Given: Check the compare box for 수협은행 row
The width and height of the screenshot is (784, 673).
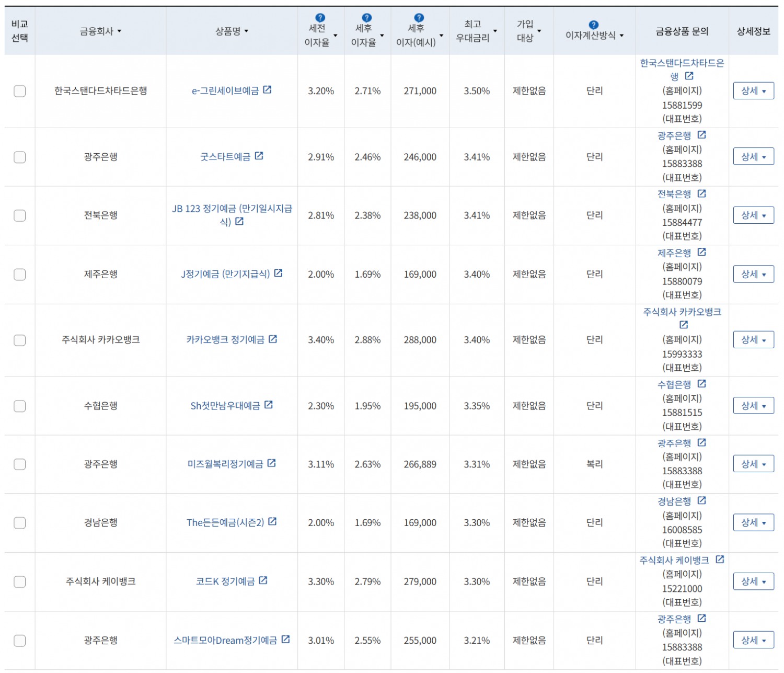Looking at the screenshot, I should [20, 406].
